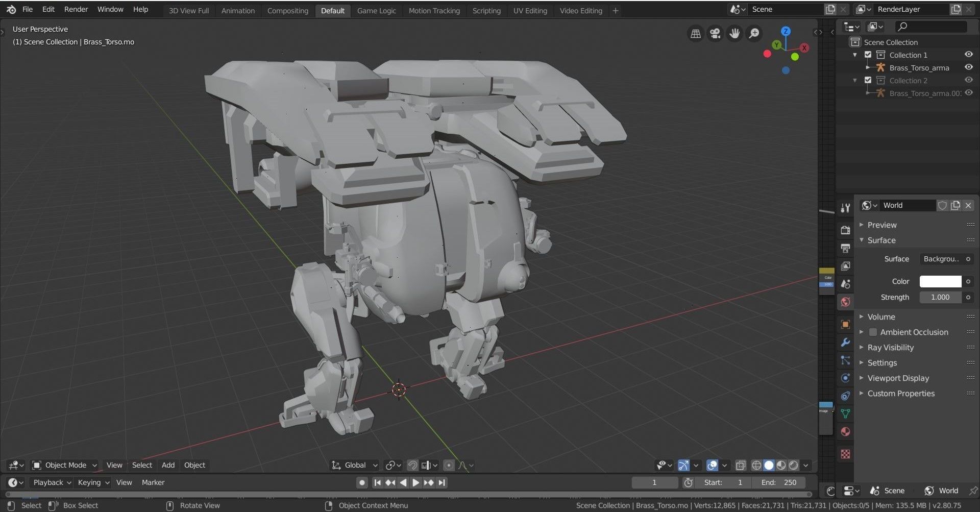Open the Object Data properties tab
Viewport: 980px width, 512px height.
(845, 413)
